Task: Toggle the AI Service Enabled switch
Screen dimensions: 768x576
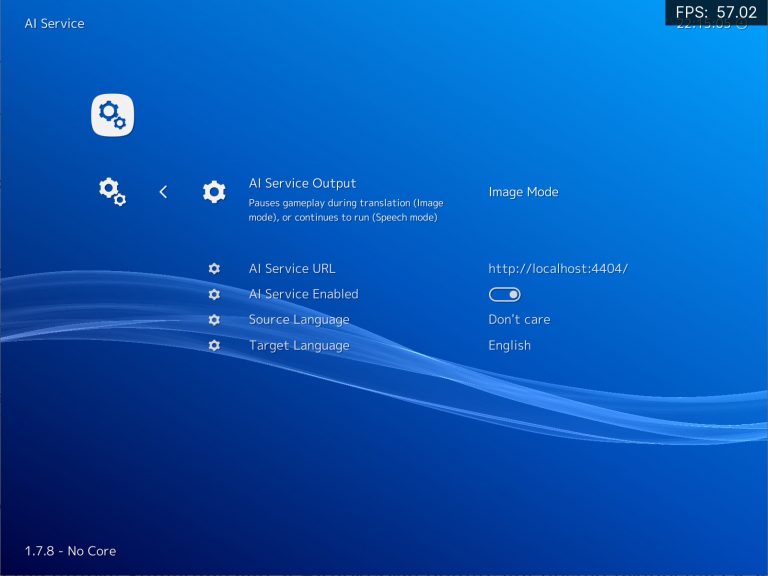Action: (x=505, y=294)
